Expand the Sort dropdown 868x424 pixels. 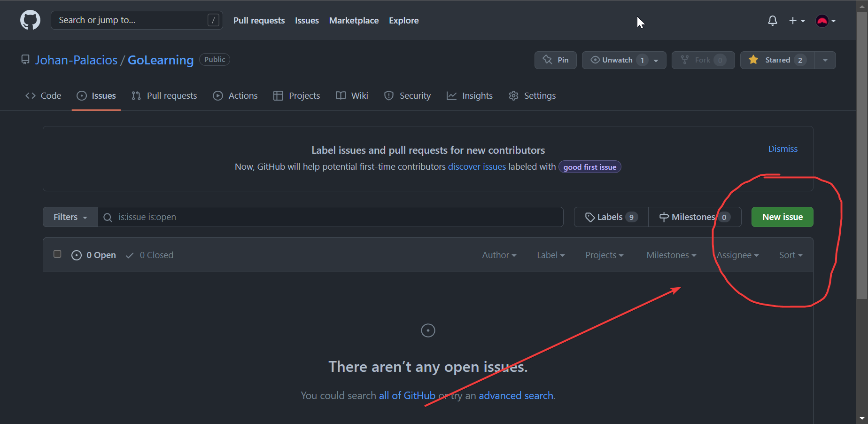click(x=791, y=255)
